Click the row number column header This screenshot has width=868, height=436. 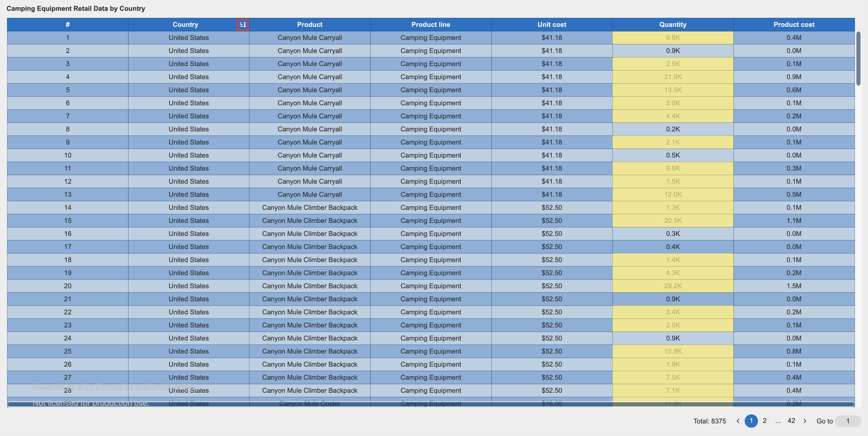(x=67, y=25)
